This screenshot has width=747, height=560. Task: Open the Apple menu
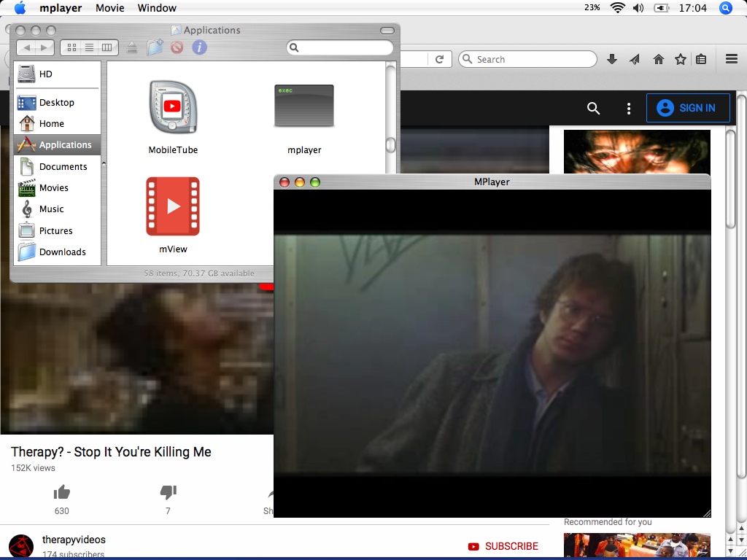click(x=20, y=7)
